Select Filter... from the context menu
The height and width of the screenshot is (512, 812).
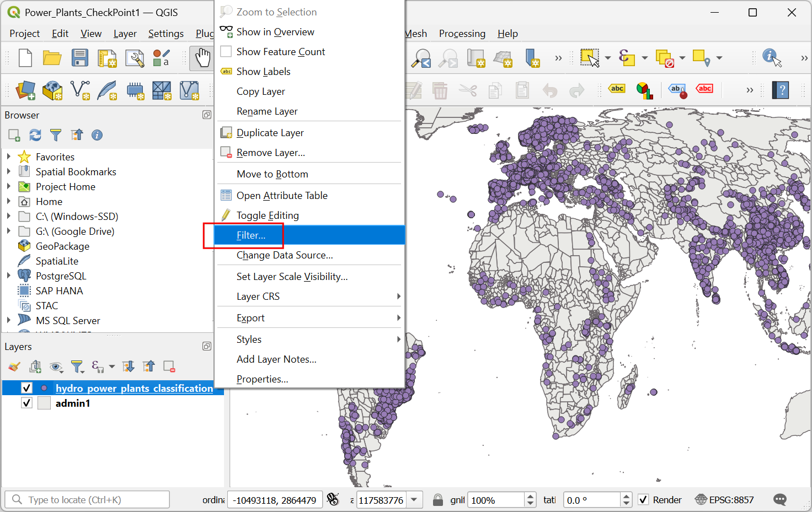tap(251, 235)
